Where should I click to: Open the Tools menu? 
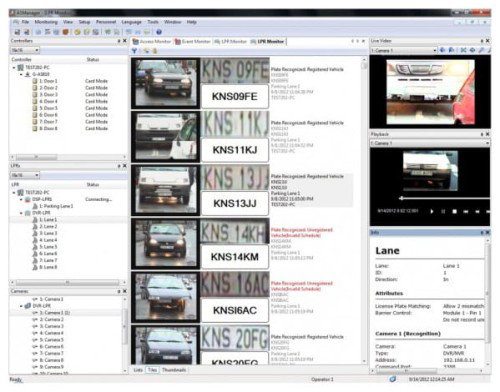click(153, 22)
